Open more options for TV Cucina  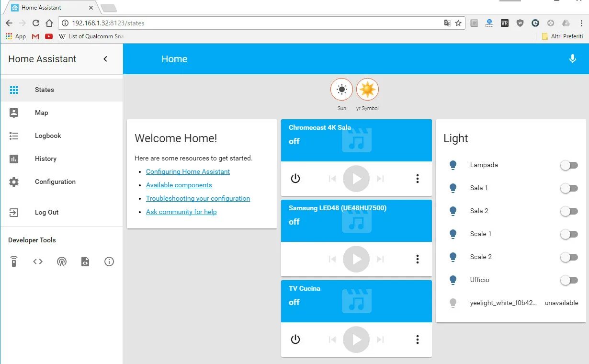pyautogui.click(x=418, y=340)
